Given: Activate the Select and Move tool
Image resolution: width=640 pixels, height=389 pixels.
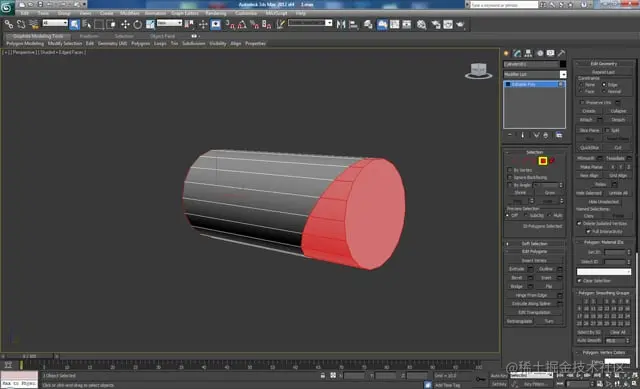Looking at the screenshot, I should click(125, 24).
